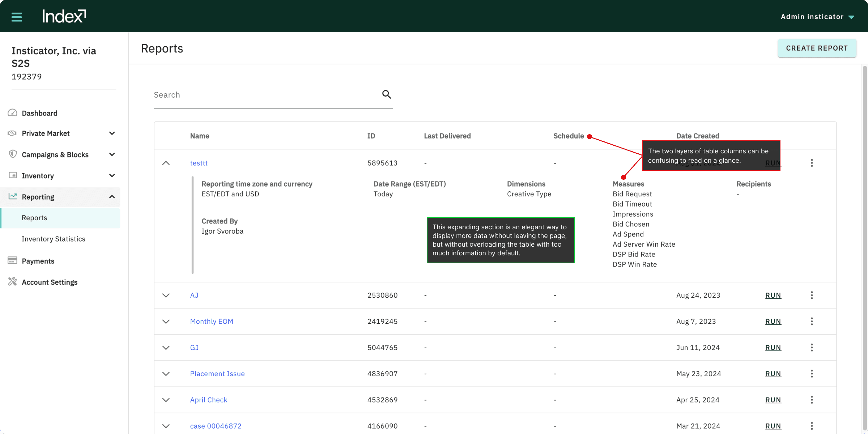
Task: Run the GJ report
Action: [x=773, y=348]
